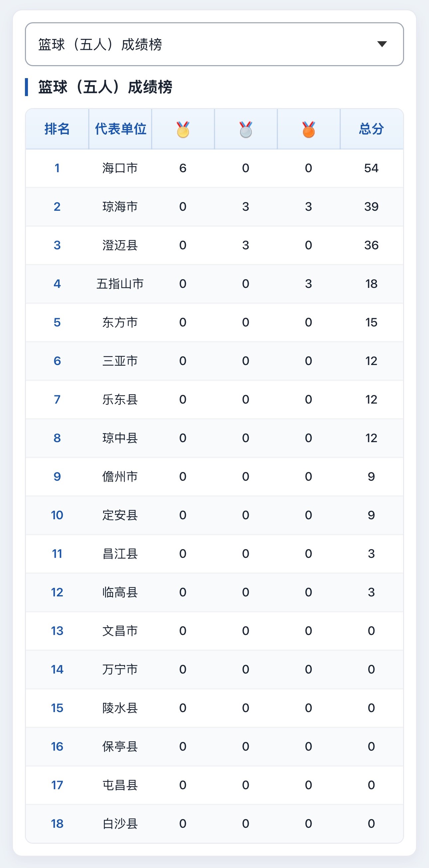
Task: Select rank number 5 for 东方市
Action: point(57,322)
